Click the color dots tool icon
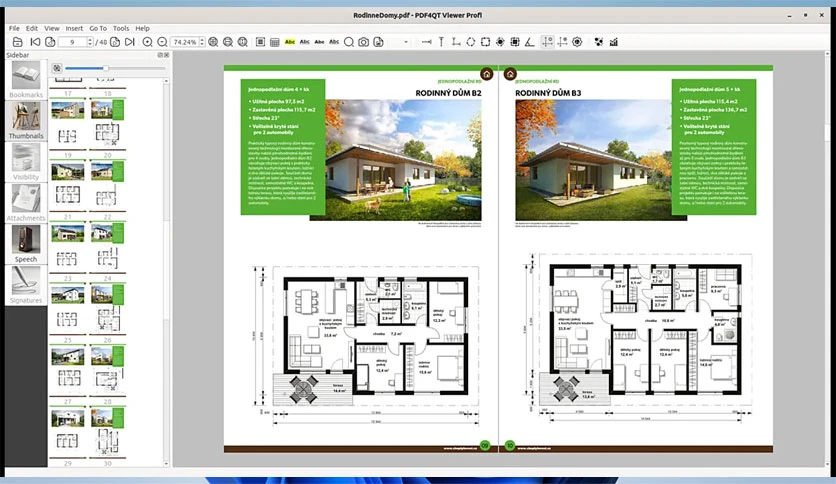Image resolution: width=836 pixels, height=484 pixels. pos(599,42)
